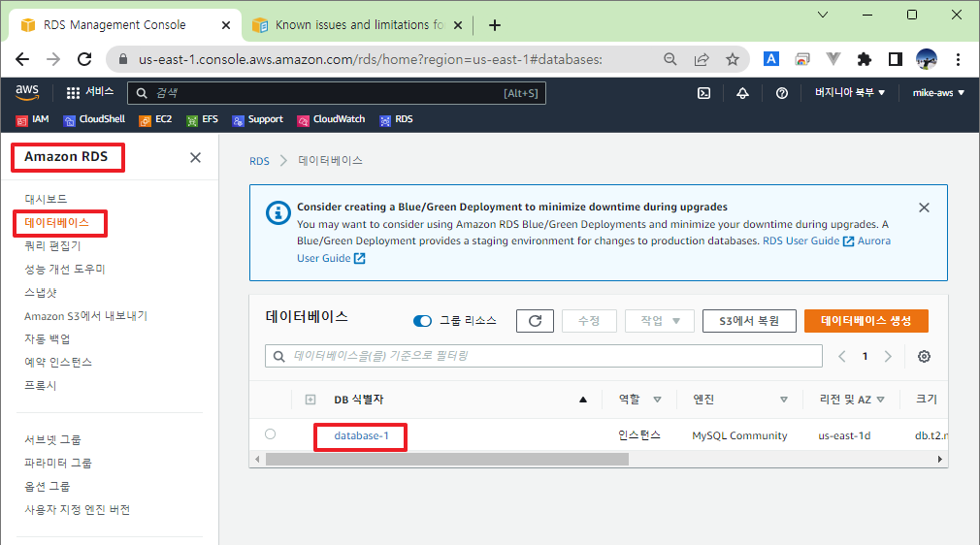
Task: Open 파라미터 그룹 in side navigation
Action: (x=58, y=464)
